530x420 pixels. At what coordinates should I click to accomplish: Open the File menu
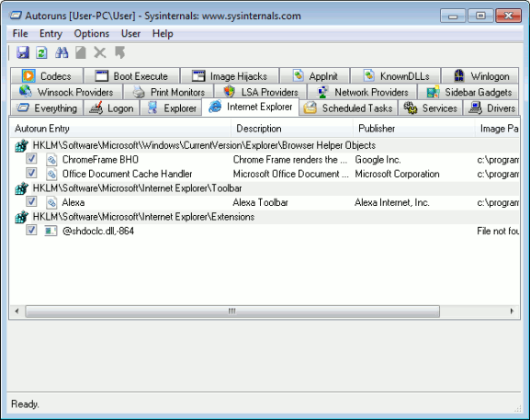[20, 33]
